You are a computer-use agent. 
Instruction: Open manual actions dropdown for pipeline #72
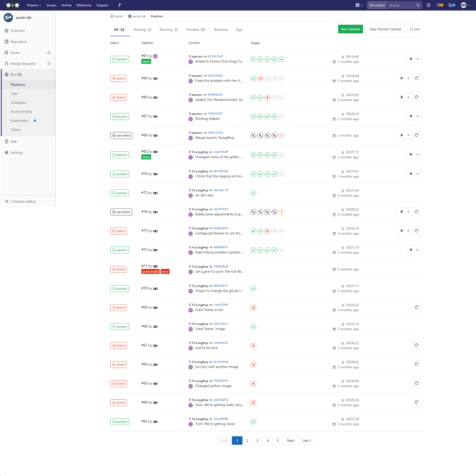pyautogui.click(x=414, y=250)
